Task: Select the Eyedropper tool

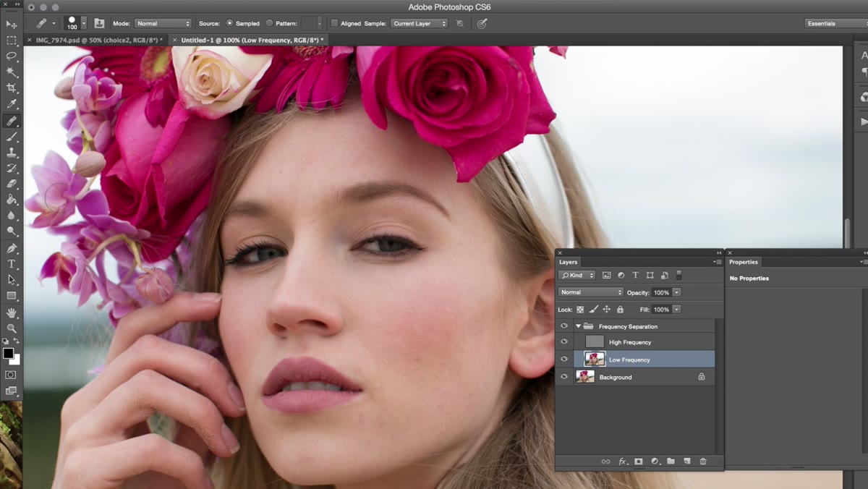Action: [x=12, y=104]
